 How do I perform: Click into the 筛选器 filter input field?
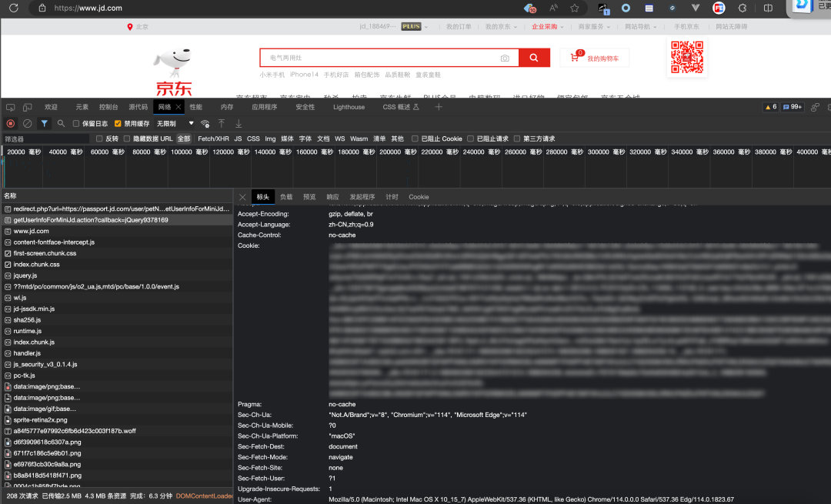click(x=45, y=139)
